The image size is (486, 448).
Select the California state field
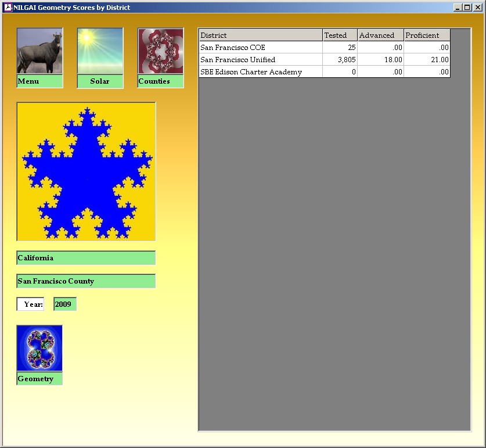point(86,258)
